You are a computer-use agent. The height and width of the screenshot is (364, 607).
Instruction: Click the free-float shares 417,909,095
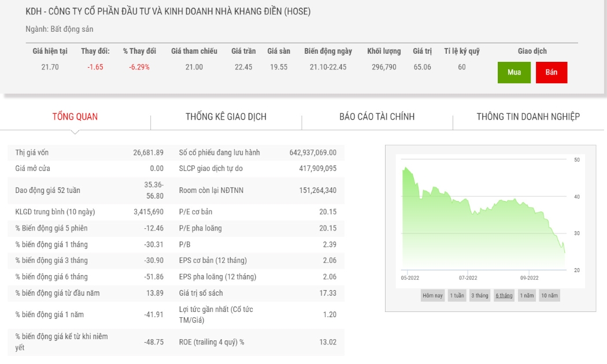(x=318, y=168)
